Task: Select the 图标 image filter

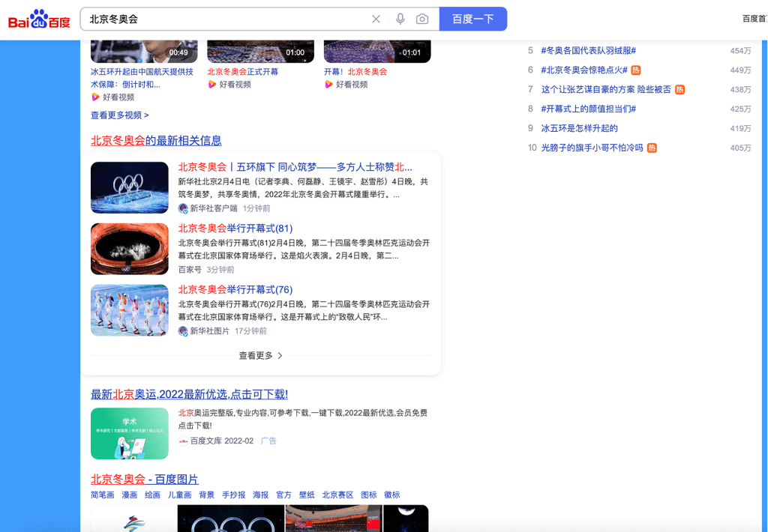Action: point(369,495)
